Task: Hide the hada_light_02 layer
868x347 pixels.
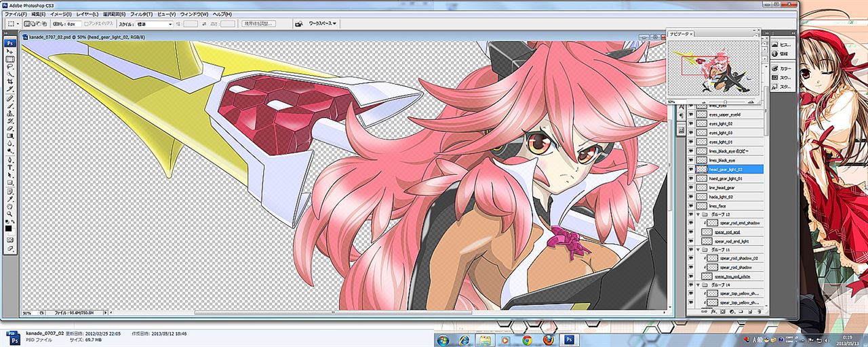Action: [691, 197]
